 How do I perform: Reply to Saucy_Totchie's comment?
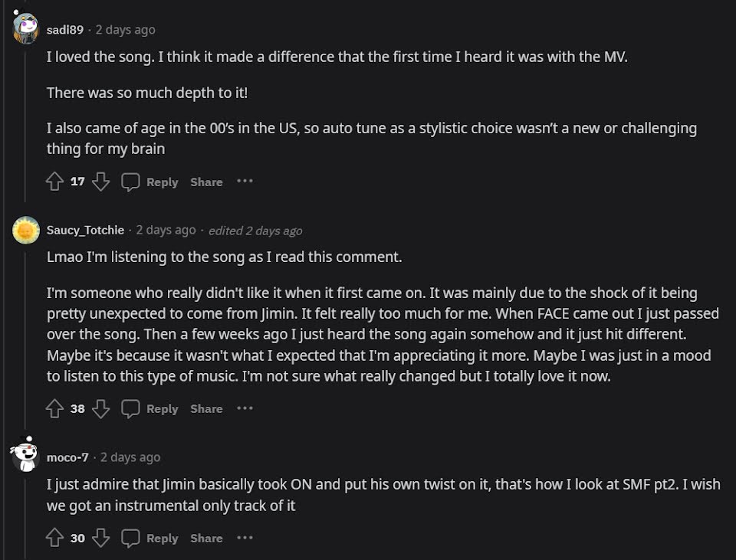click(x=162, y=409)
